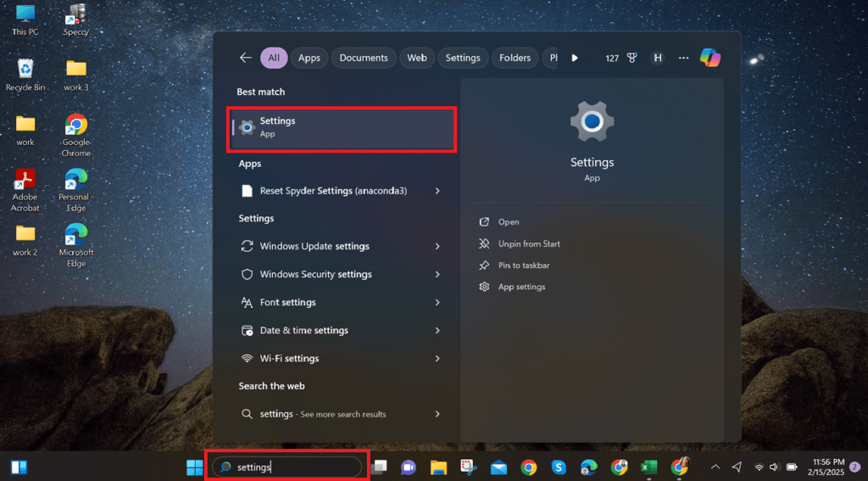Open the Recycle Bin on the desktop
The width and height of the screenshot is (868, 481).
(x=25, y=75)
